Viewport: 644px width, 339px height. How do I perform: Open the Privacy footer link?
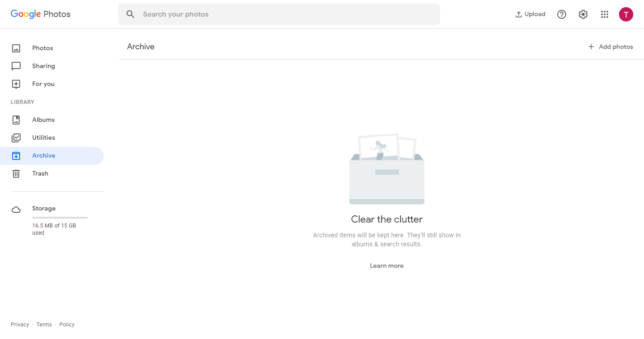[20, 325]
